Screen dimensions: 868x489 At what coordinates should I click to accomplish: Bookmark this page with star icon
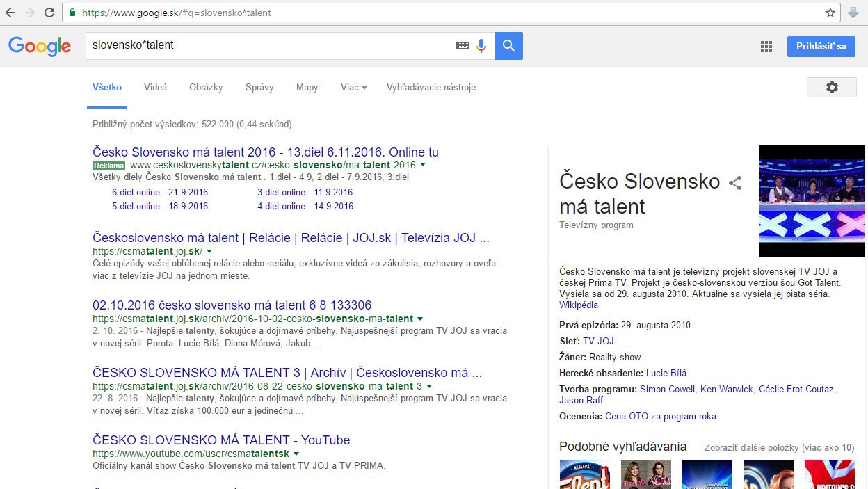[830, 13]
